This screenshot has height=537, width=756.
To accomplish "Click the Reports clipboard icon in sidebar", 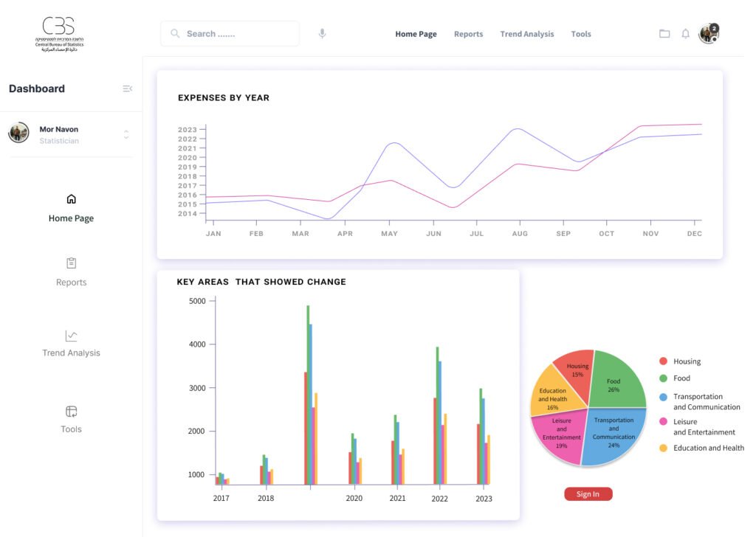I will 71,263.
